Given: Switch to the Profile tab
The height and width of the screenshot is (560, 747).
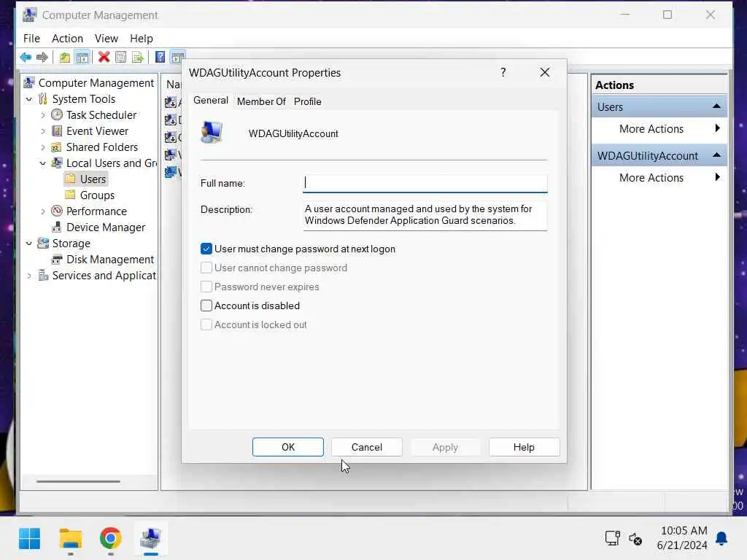Looking at the screenshot, I should tap(307, 101).
